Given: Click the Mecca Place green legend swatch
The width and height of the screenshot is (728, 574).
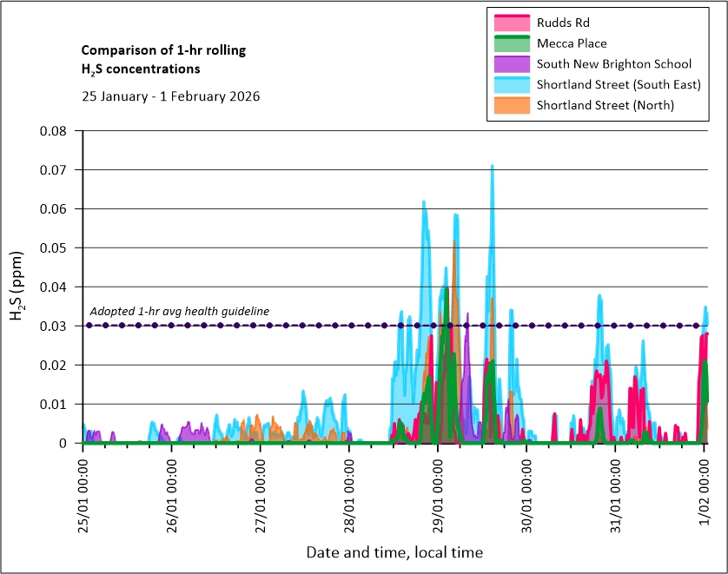Looking at the screenshot, I should [x=512, y=43].
